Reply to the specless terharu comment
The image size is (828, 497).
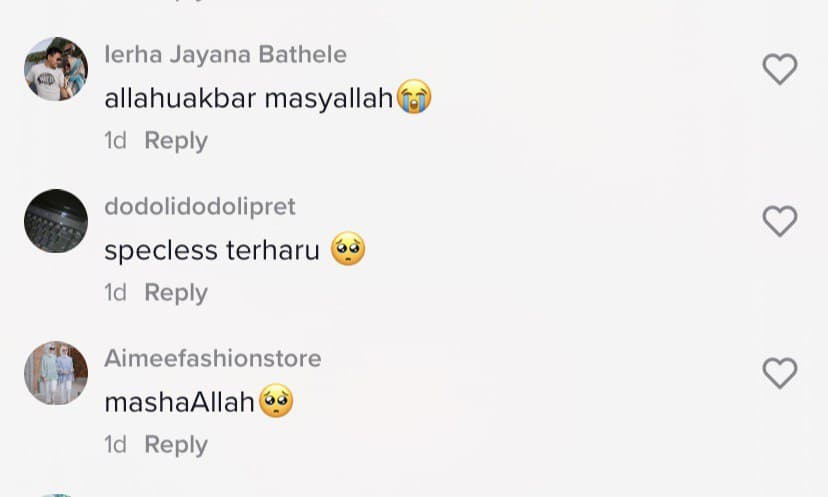click(176, 293)
